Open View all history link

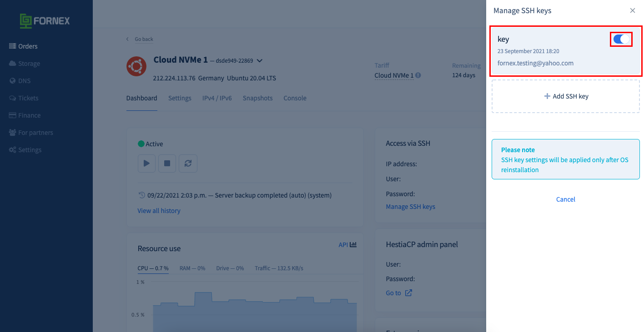click(159, 211)
